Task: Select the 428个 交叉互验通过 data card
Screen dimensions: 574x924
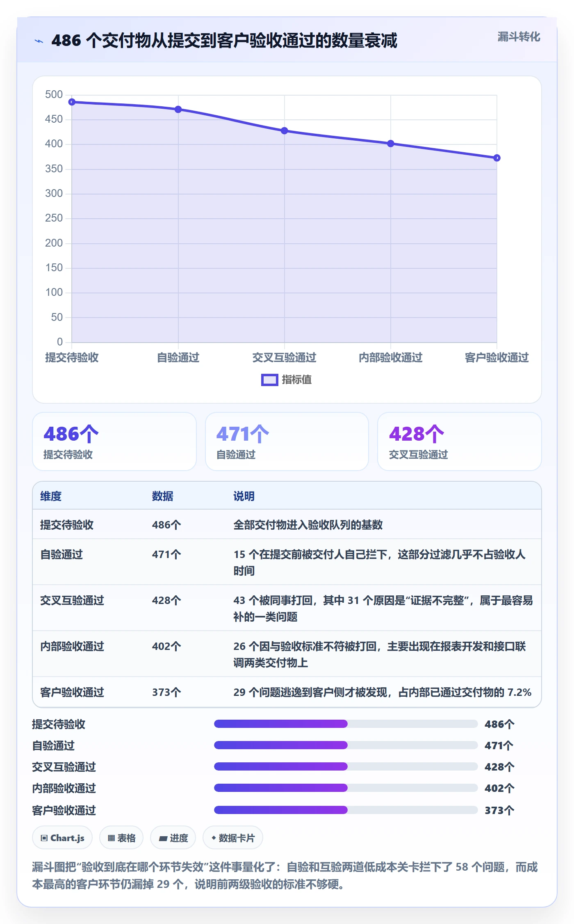Action: tap(460, 441)
